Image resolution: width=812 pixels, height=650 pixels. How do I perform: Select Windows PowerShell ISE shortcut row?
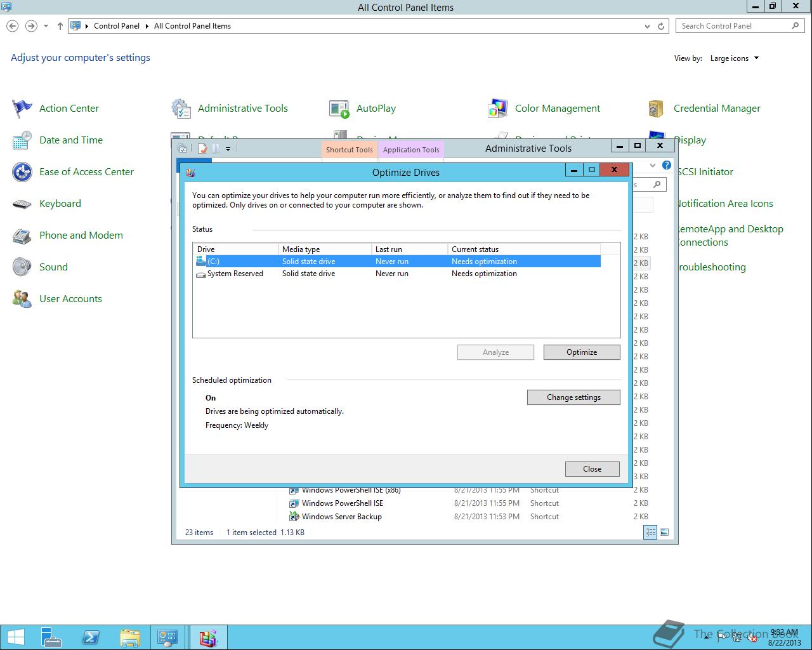[x=469, y=503]
